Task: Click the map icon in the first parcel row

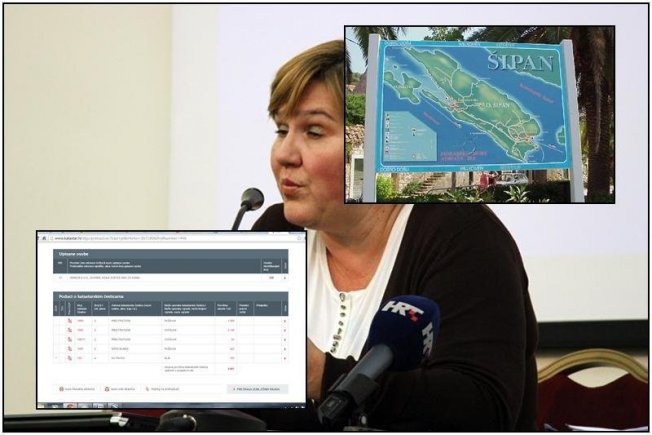Action: coord(68,321)
